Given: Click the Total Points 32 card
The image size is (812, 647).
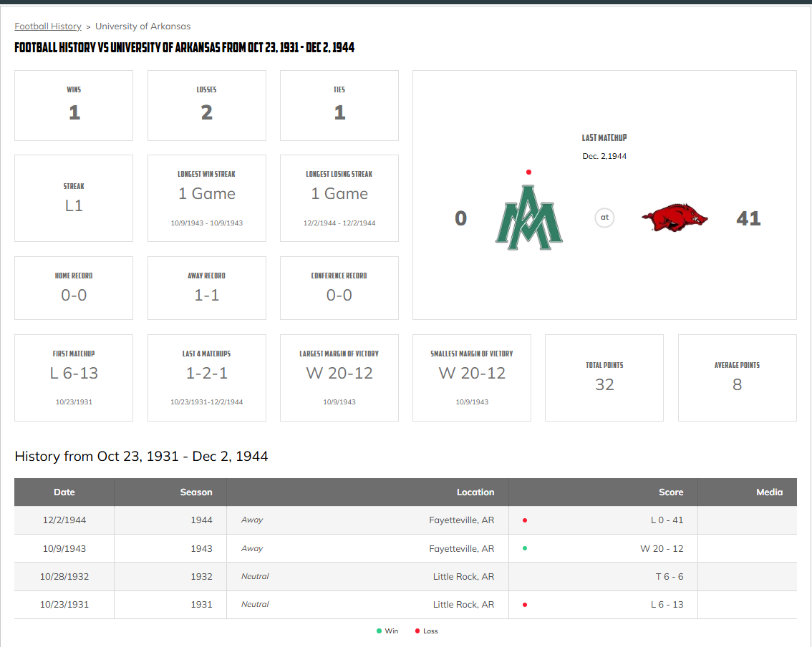Looking at the screenshot, I should tap(604, 378).
